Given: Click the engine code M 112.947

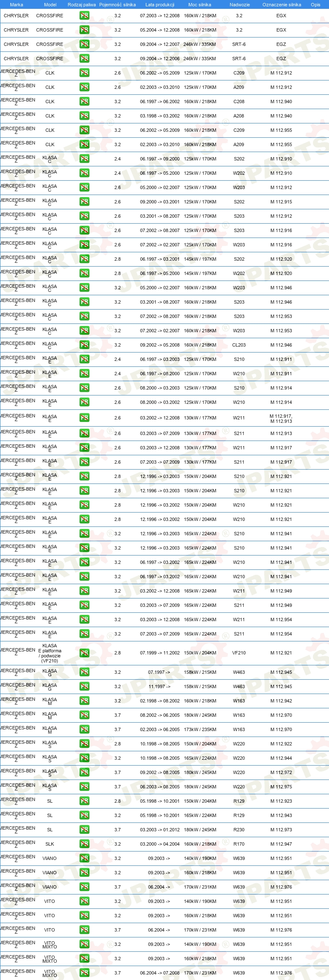Looking at the screenshot, I should (281, 844).
